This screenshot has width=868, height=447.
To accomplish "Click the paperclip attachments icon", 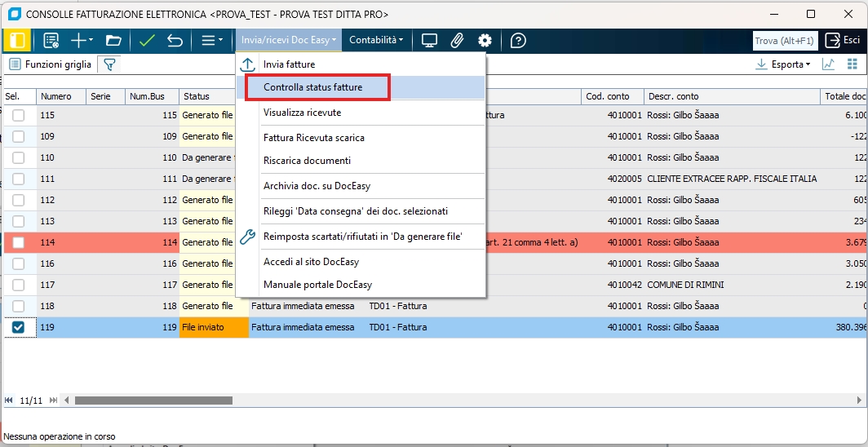I will tap(457, 40).
